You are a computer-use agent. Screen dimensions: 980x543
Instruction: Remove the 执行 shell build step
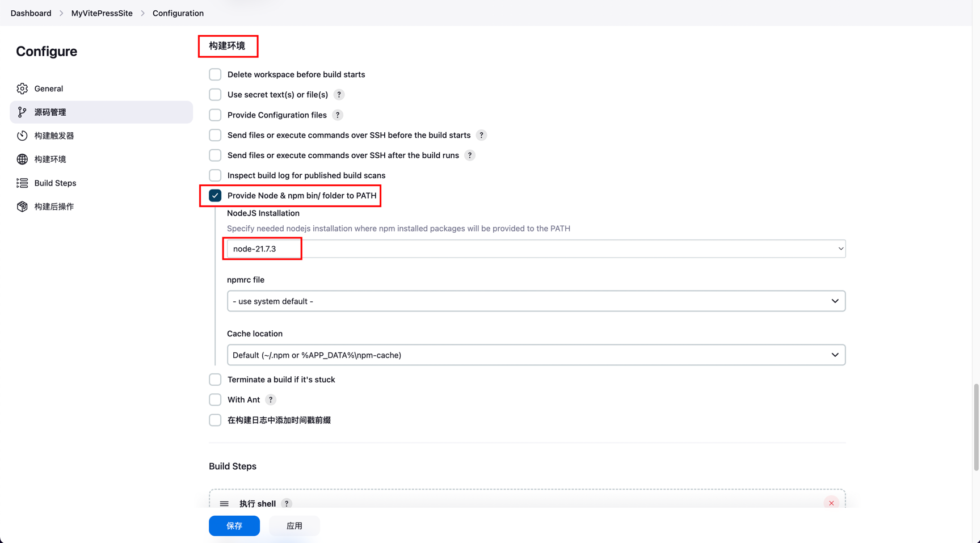(831, 503)
